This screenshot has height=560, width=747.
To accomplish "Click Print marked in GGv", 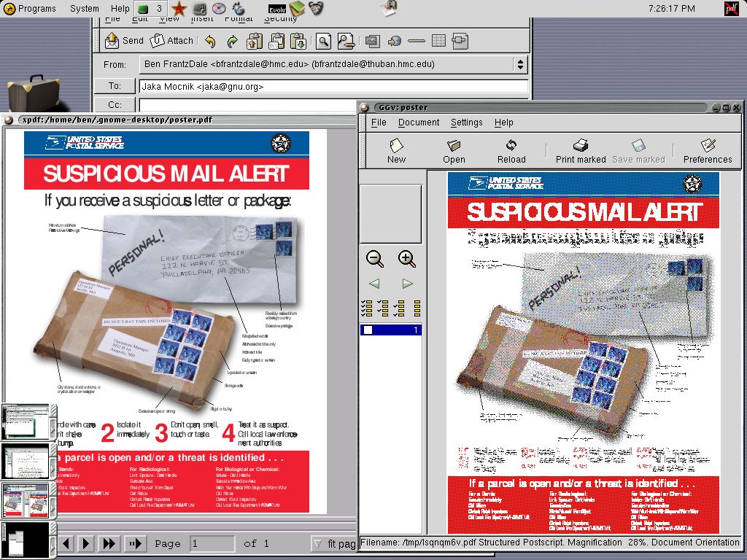I will click(581, 151).
